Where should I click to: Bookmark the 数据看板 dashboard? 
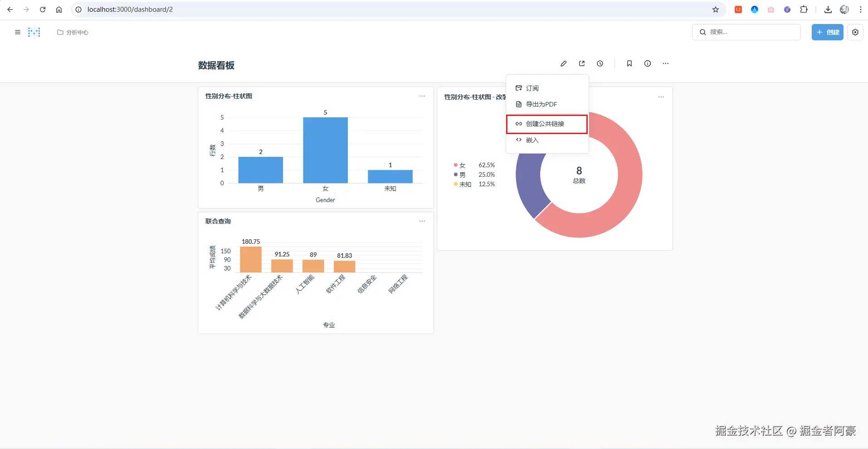click(629, 63)
